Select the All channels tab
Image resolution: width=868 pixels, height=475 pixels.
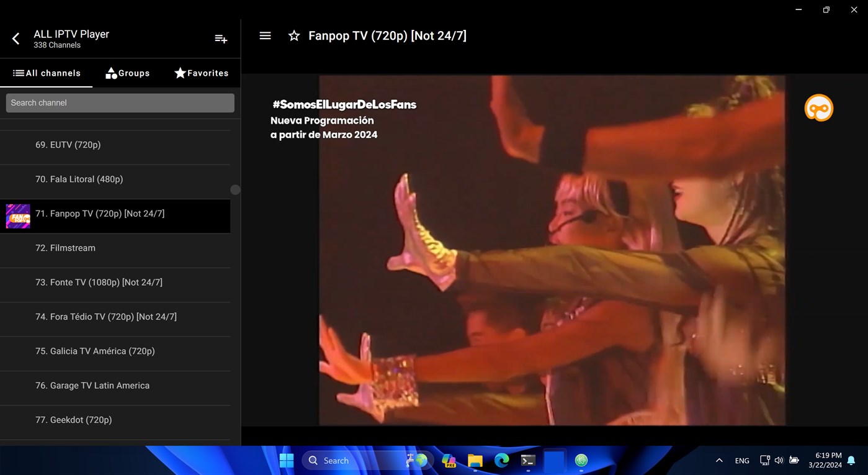(x=47, y=73)
